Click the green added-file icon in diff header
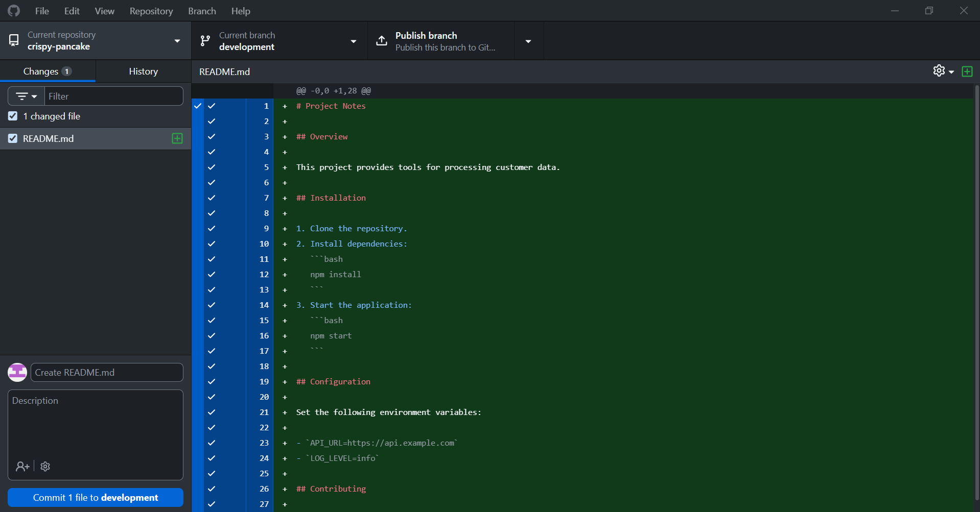 click(x=967, y=71)
